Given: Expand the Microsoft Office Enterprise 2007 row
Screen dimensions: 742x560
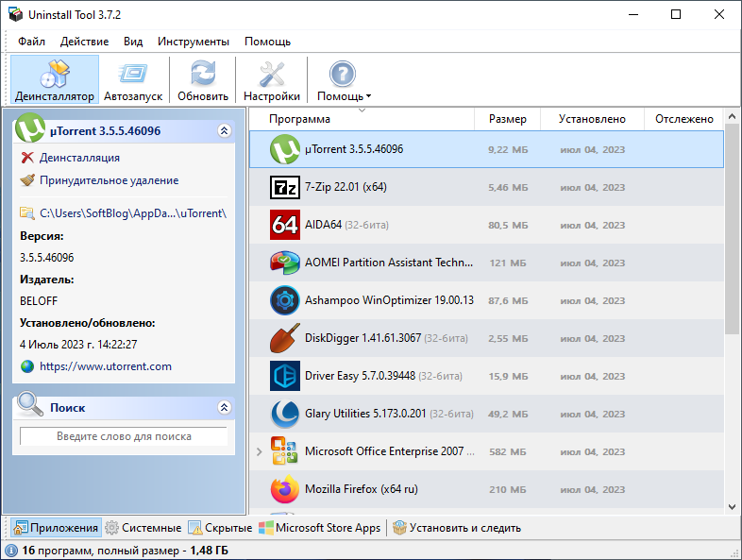Looking at the screenshot, I should tap(259, 451).
